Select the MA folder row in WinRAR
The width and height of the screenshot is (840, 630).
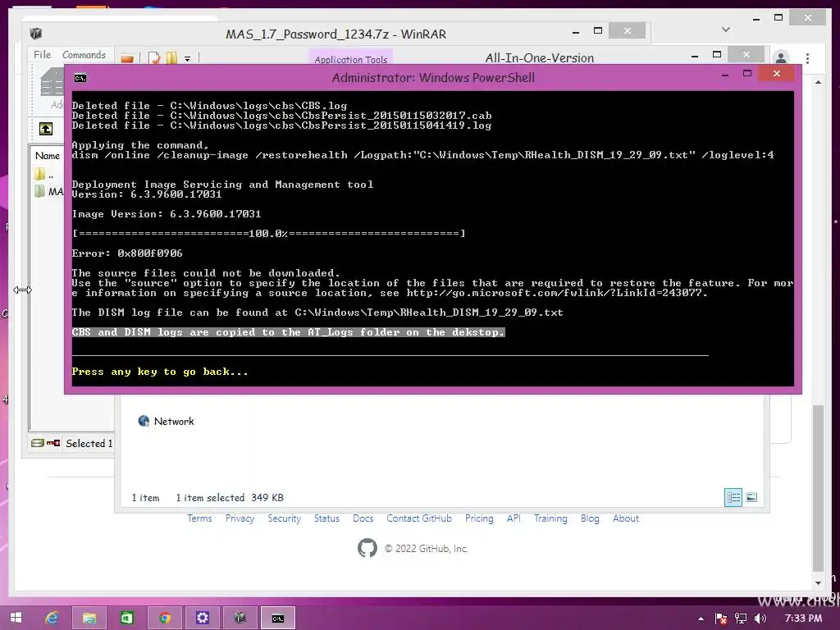coord(48,191)
